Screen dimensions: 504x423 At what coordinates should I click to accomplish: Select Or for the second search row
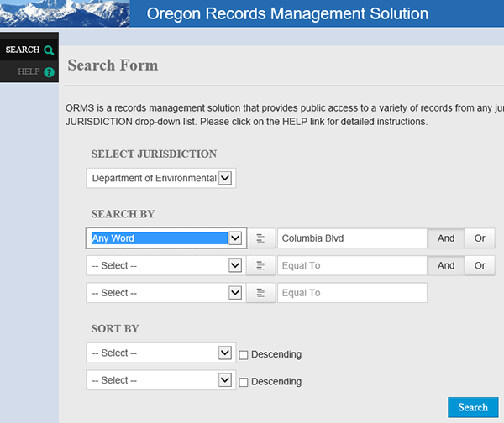(x=480, y=266)
